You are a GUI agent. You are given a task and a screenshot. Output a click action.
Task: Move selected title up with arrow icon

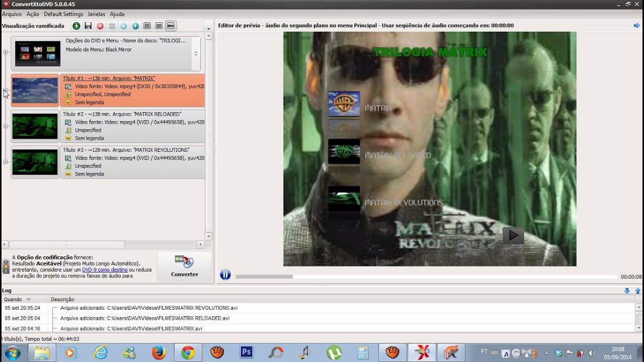pyautogui.click(x=135, y=26)
